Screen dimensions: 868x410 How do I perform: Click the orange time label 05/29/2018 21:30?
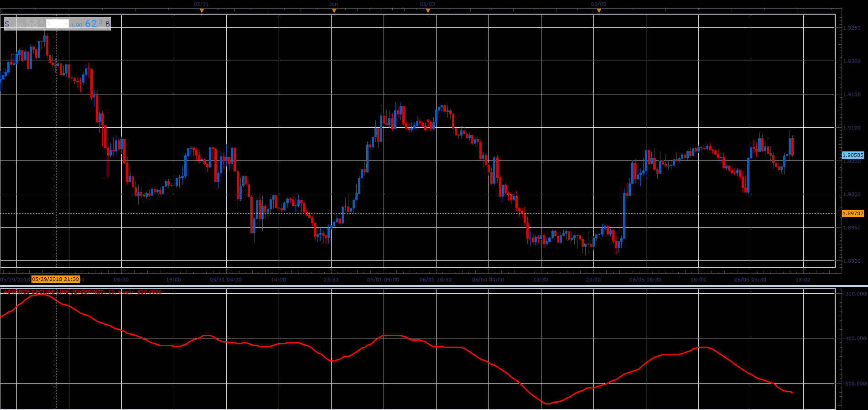click(56, 279)
